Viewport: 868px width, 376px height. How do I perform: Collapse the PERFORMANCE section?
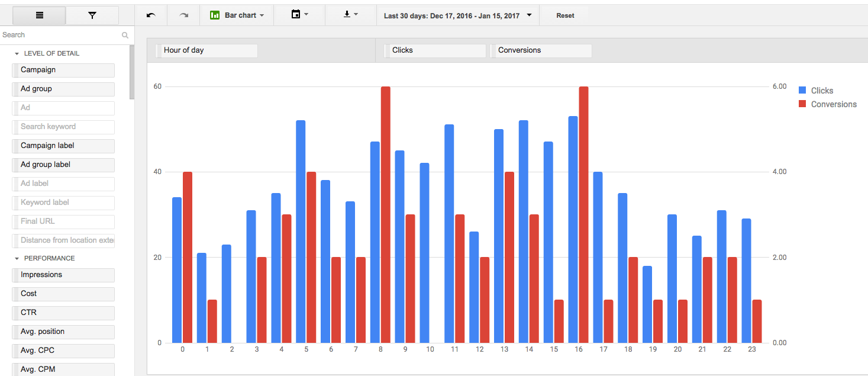(17, 259)
